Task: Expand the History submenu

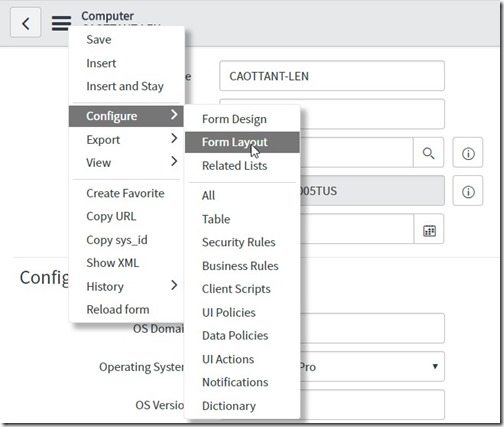Action: point(126,286)
